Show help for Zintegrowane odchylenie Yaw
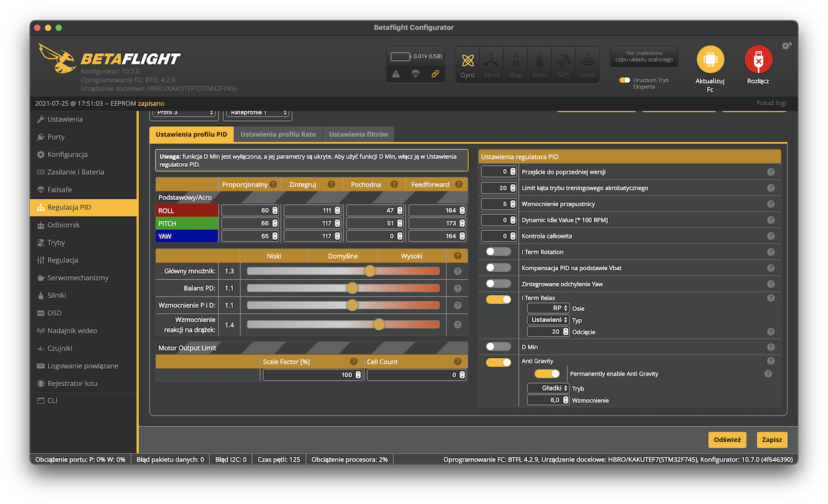 pyautogui.click(x=770, y=283)
